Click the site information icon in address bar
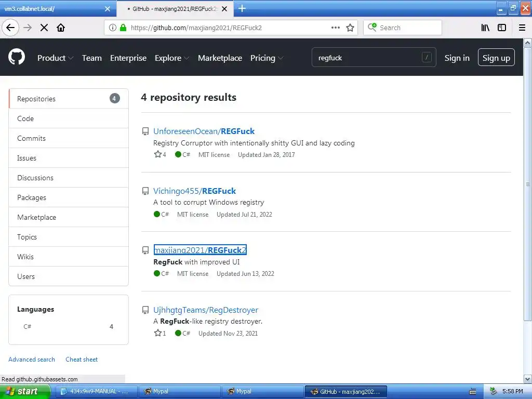 coord(113,28)
